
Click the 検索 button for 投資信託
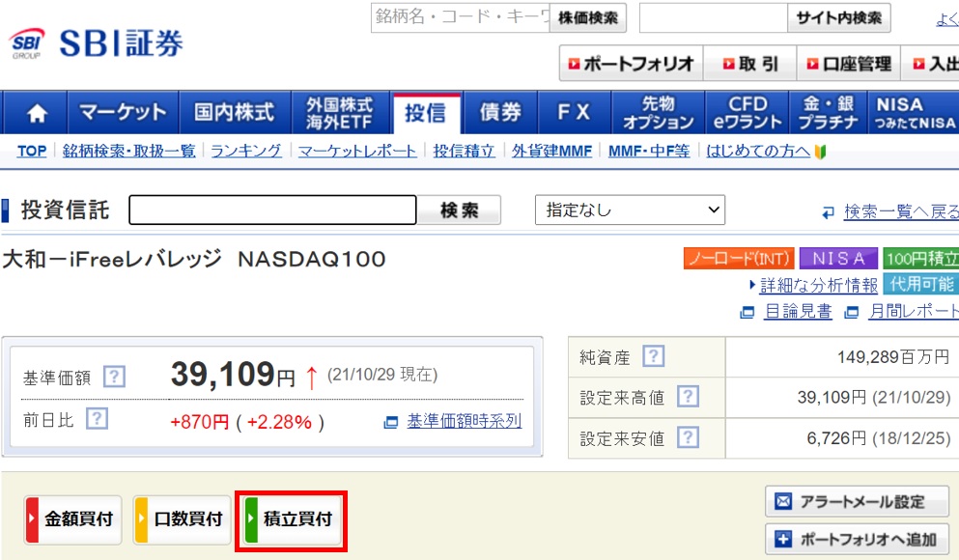point(459,210)
